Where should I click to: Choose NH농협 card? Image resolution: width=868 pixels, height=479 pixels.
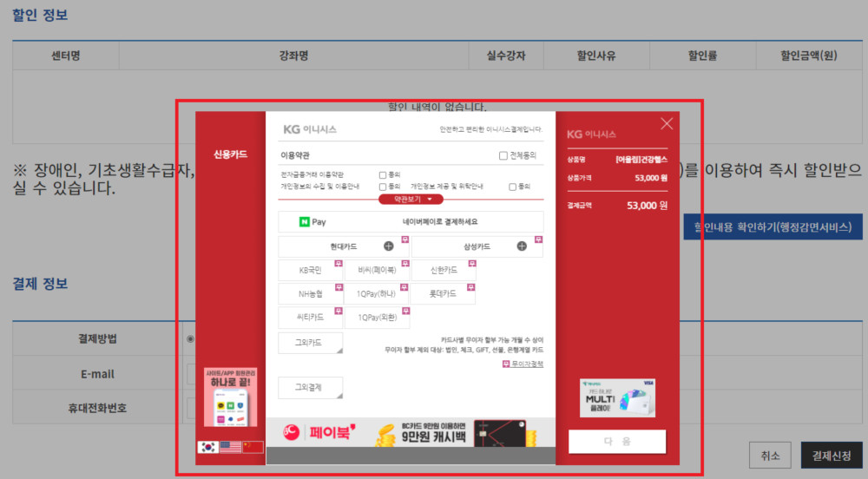pyautogui.click(x=310, y=293)
